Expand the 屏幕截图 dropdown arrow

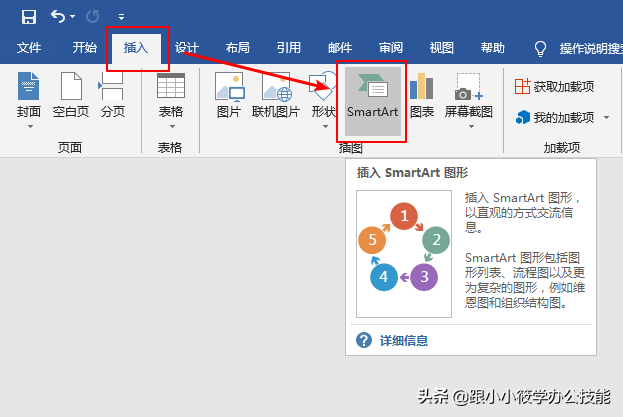471,127
